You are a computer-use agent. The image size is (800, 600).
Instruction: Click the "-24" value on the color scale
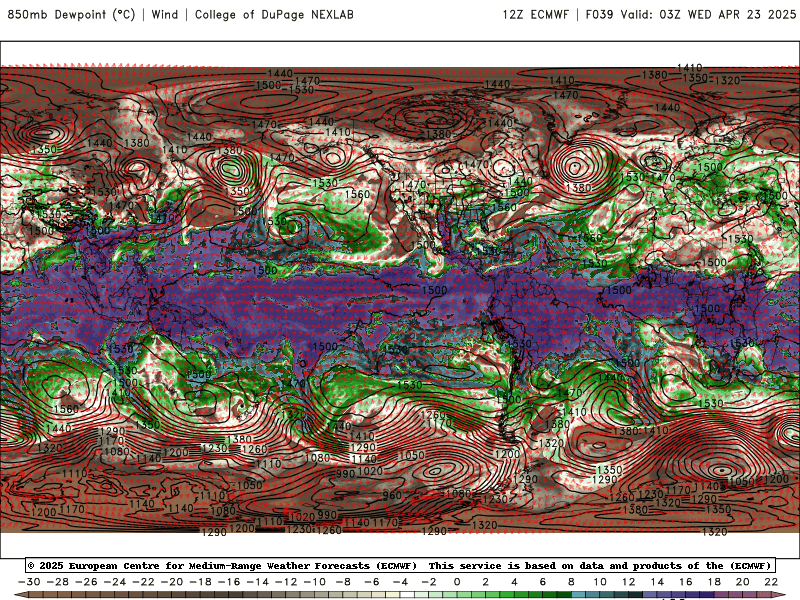tap(115, 582)
